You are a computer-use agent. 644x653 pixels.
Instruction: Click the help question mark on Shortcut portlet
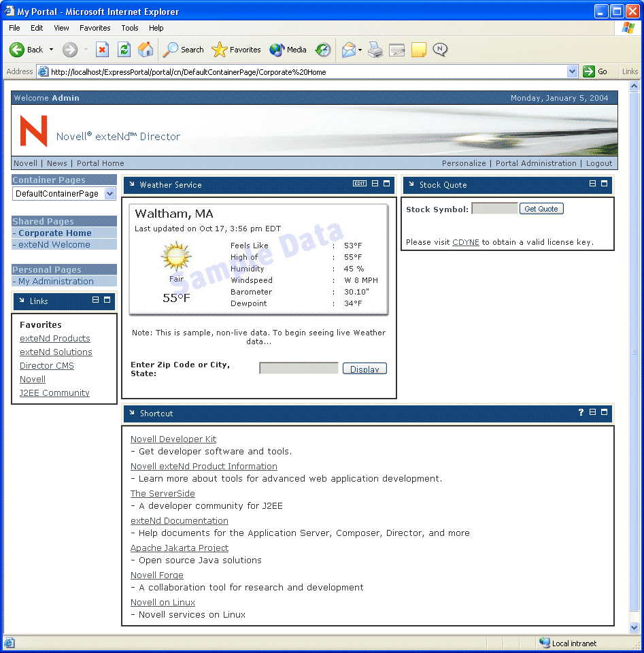pos(580,412)
